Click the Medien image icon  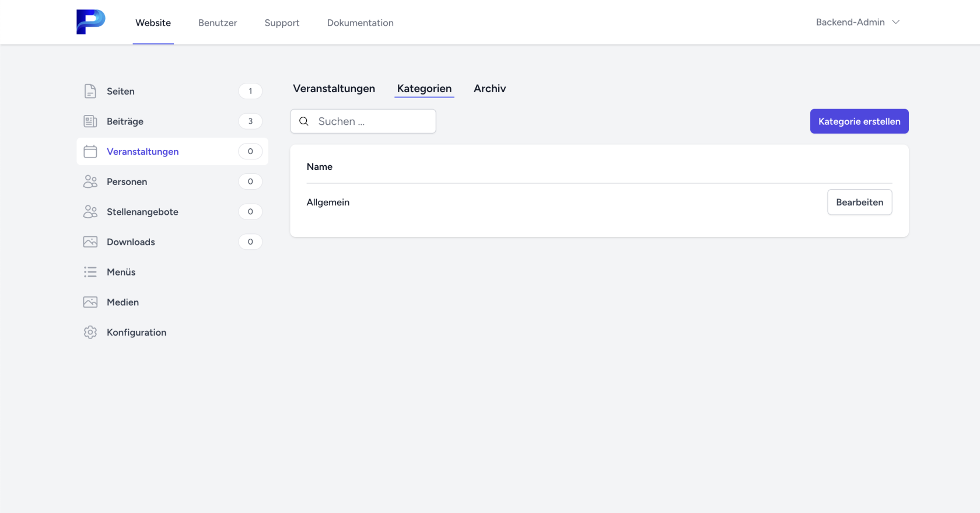point(90,302)
